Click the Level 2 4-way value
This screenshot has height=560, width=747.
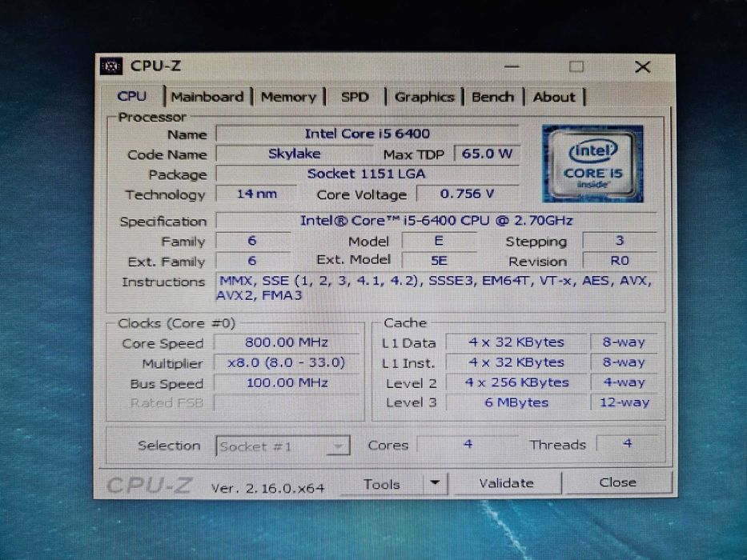point(624,382)
